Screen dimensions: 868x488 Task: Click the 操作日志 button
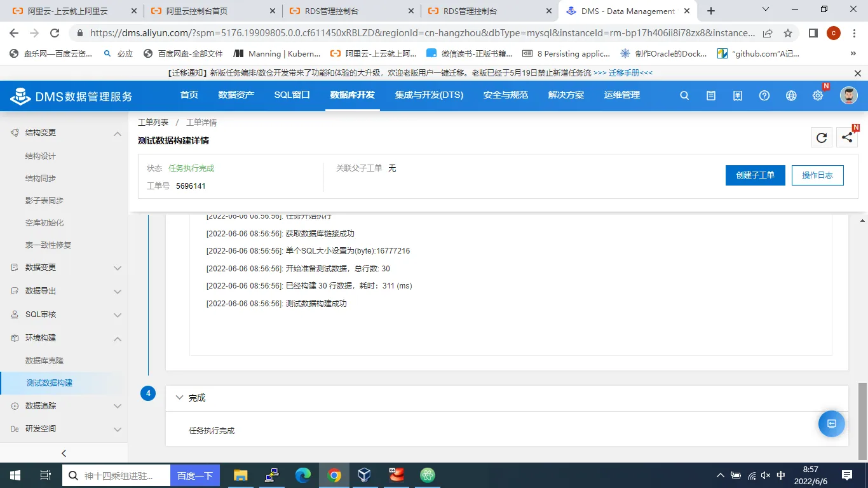click(x=818, y=175)
